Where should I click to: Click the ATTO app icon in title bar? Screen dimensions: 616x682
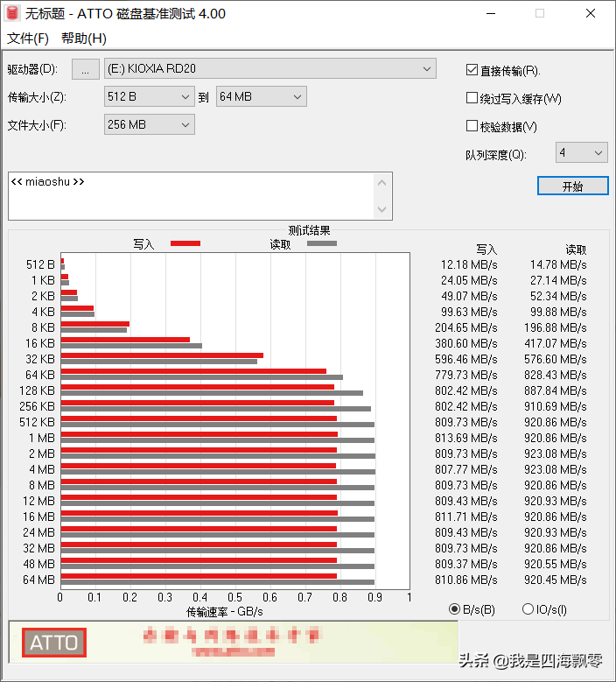coord(12,13)
